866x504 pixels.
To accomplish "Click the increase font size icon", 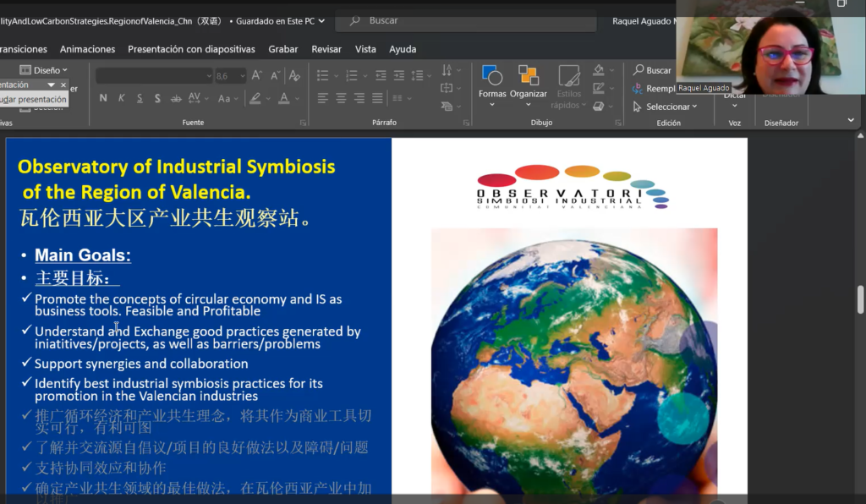I will [256, 75].
